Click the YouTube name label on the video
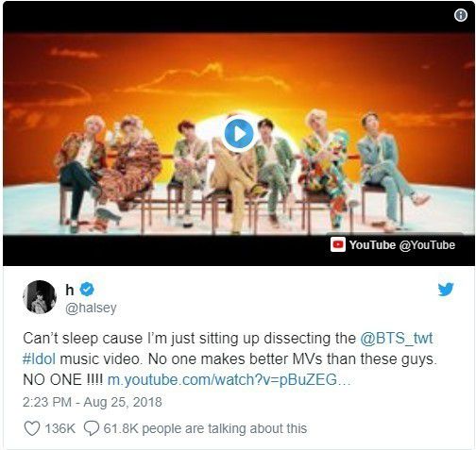The height and width of the screenshot is (450, 476). 372,244
